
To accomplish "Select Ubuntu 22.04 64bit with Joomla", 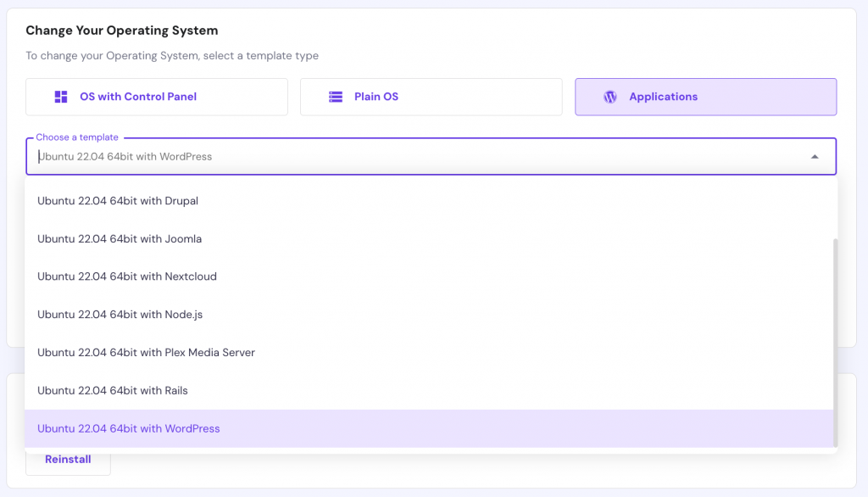I will tap(119, 239).
